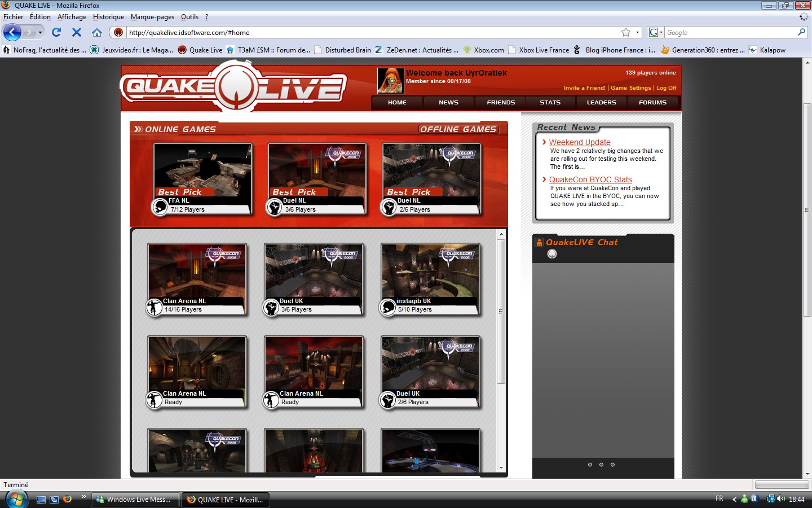
Task: Click the QuakeLIVE Chat orange person icon
Action: pos(540,242)
